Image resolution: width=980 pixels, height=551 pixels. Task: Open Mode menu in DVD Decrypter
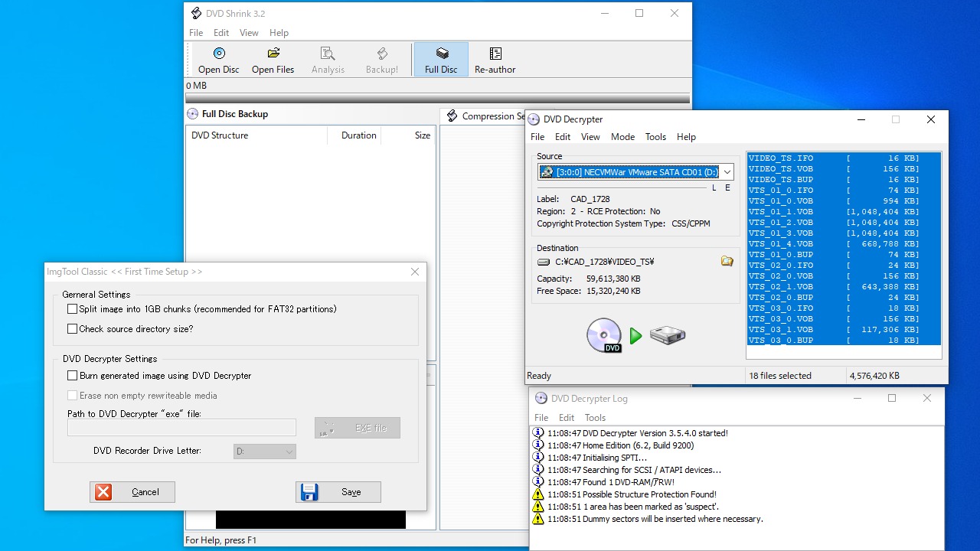(622, 137)
